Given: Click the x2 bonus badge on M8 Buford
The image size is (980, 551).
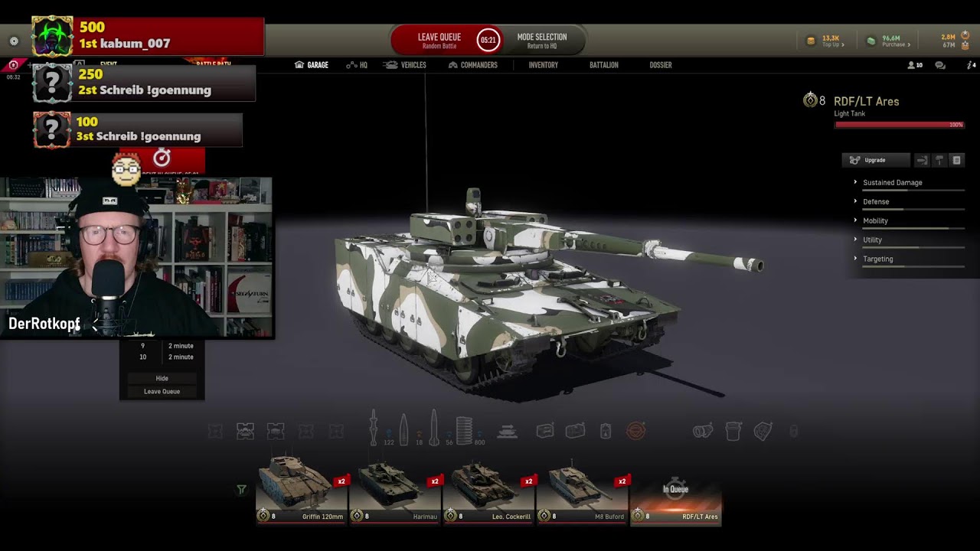Looking at the screenshot, I should click(x=622, y=481).
